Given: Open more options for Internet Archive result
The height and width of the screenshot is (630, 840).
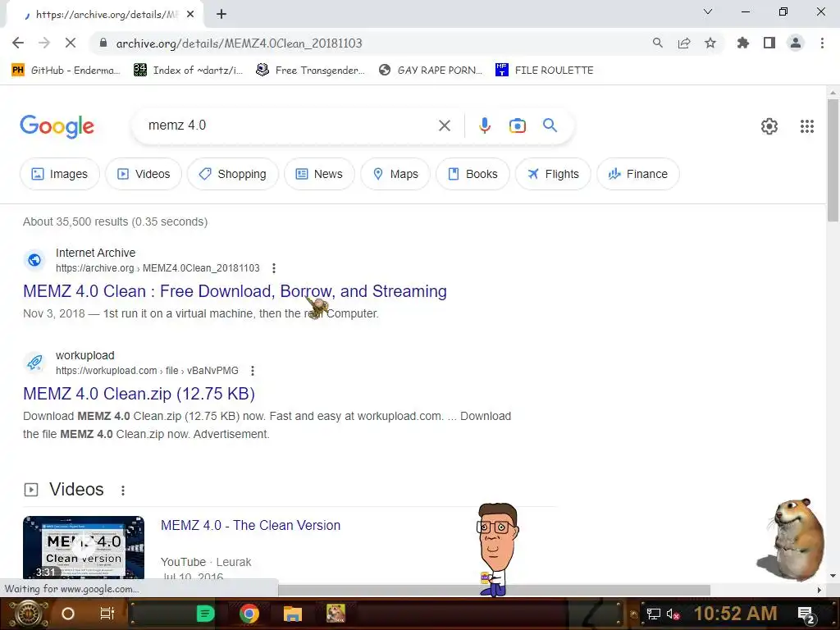Looking at the screenshot, I should [x=274, y=268].
